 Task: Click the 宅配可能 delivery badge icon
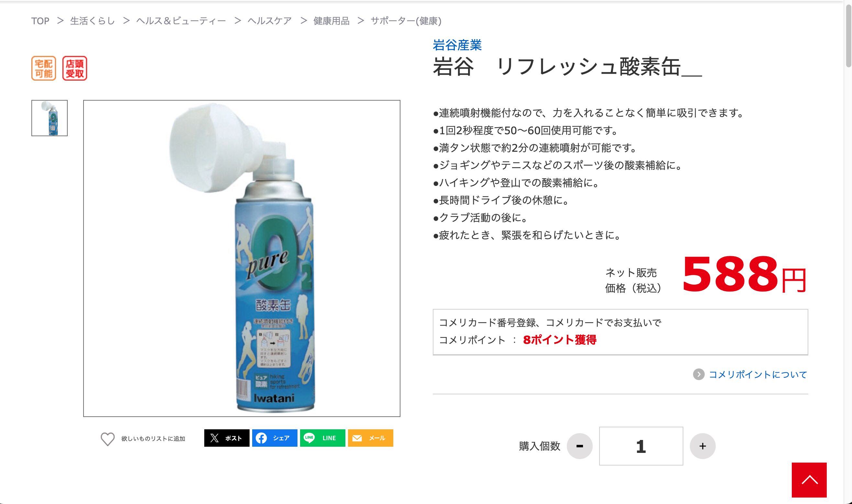tap(44, 68)
